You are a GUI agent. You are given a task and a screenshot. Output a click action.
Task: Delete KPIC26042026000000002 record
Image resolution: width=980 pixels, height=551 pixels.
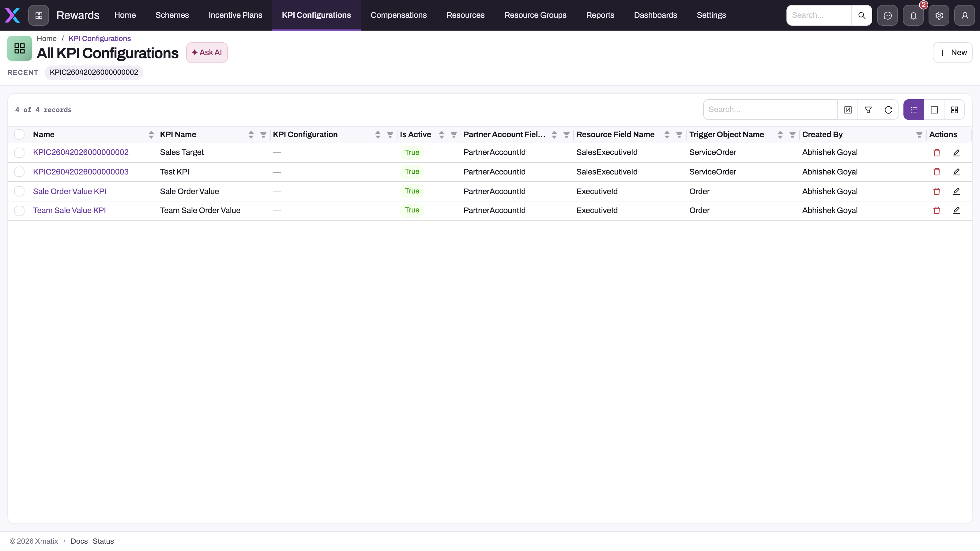pyautogui.click(x=937, y=152)
